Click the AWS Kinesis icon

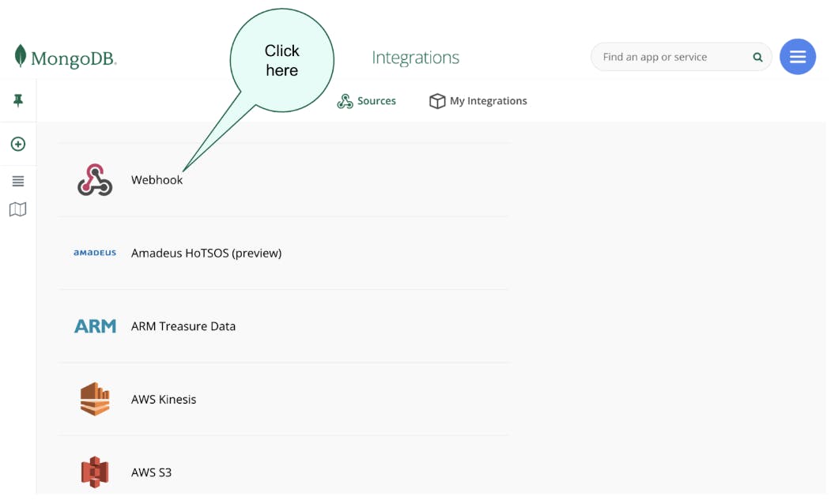pyautogui.click(x=95, y=400)
